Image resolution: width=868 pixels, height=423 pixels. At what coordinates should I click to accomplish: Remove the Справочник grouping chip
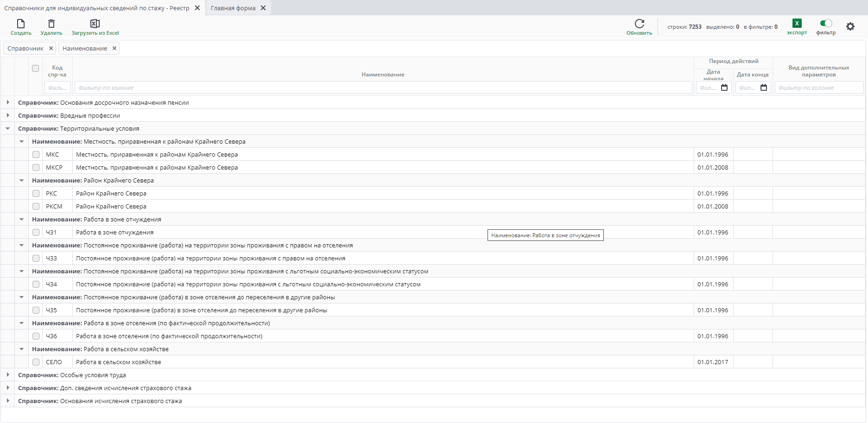coord(51,48)
